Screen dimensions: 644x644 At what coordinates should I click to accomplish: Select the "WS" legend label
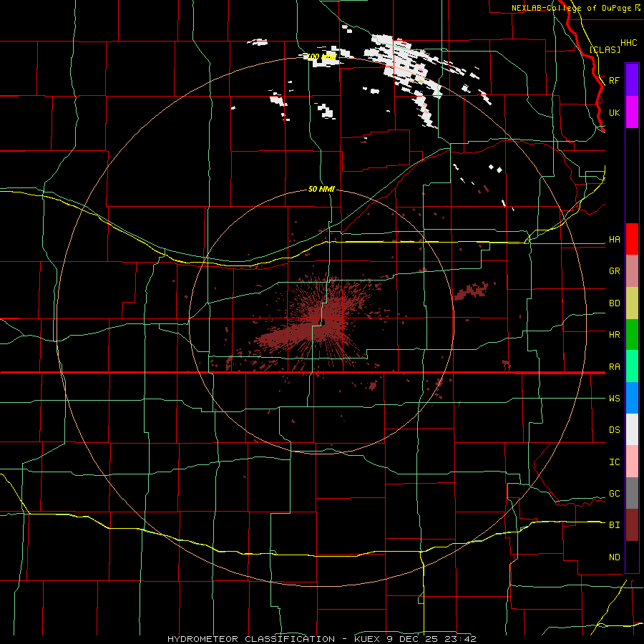615,399
